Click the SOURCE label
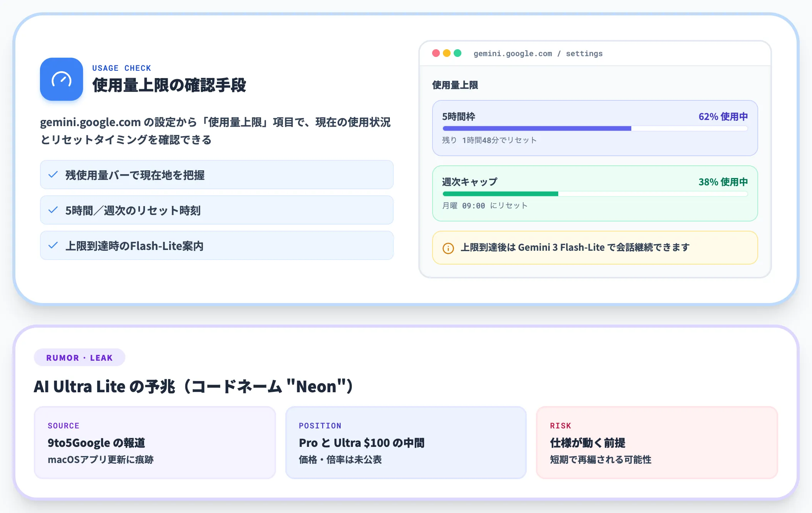Viewport: 812px width, 513px height. point(63,426)
